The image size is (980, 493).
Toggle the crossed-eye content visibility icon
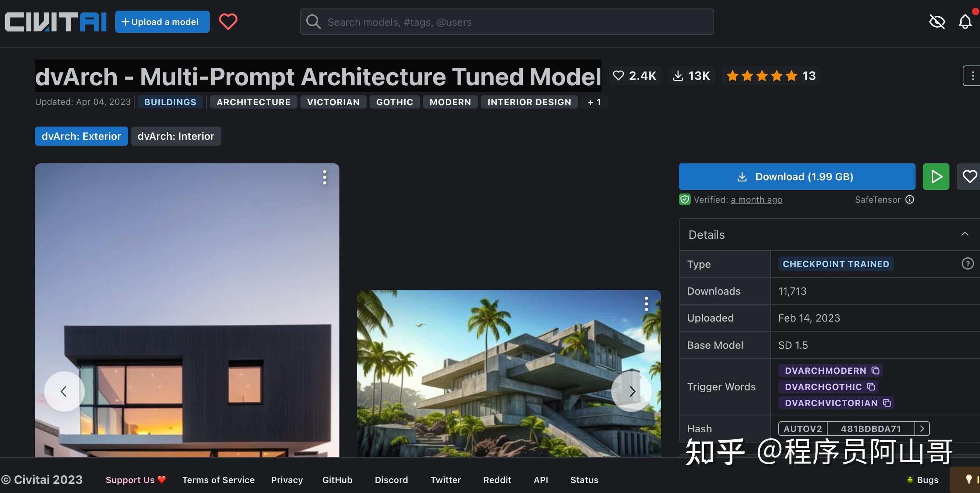pos(937,22)
